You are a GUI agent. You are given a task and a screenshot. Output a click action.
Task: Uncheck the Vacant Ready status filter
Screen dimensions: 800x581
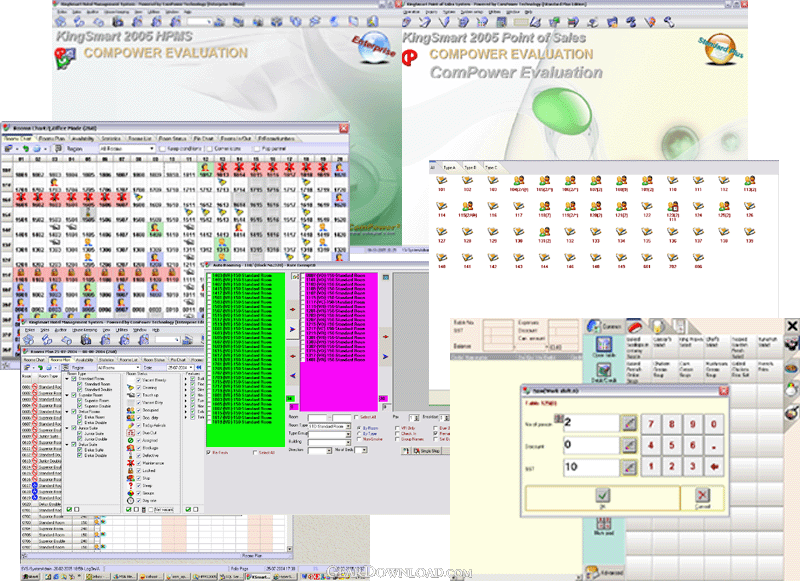(x=138, y=381)
